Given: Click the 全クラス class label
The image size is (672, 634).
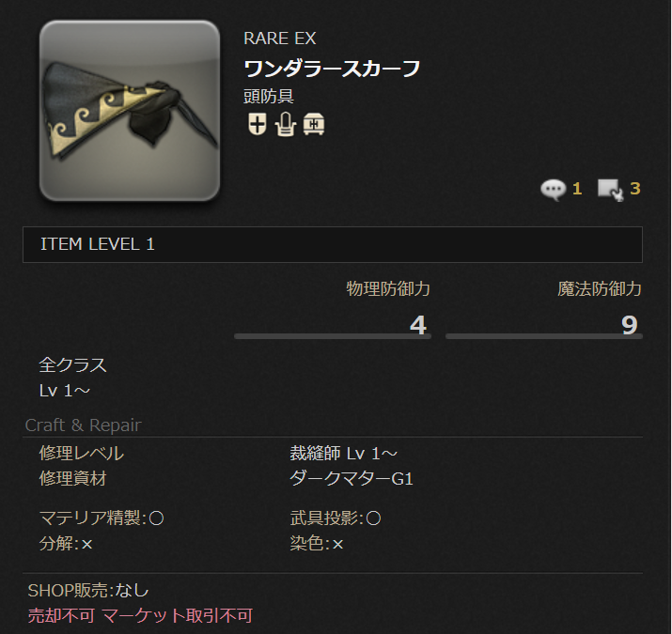Looking at the screenshot, I should click(x=73, y=365).
